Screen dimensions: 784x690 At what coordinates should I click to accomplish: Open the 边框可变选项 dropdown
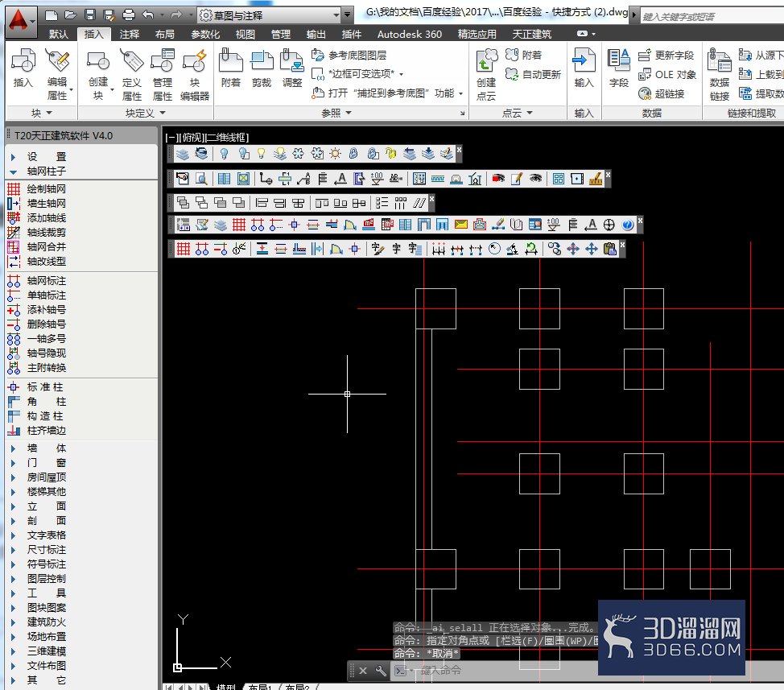pyautogui.click(x=357, y=74)
